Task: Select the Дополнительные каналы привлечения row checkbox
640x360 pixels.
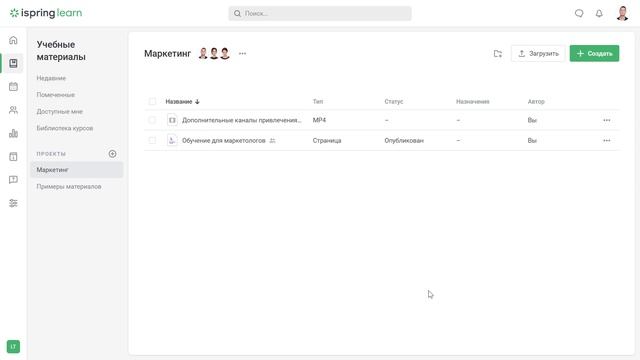Action: tap(152, 120)
